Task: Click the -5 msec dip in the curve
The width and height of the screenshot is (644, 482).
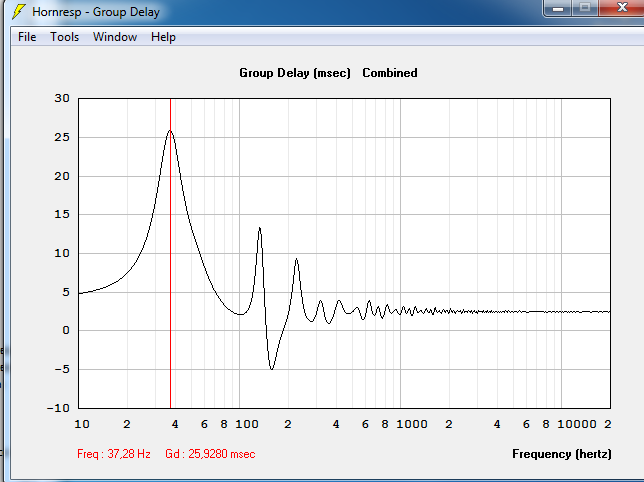Action: pyautogui.click(x=271, y=369)
